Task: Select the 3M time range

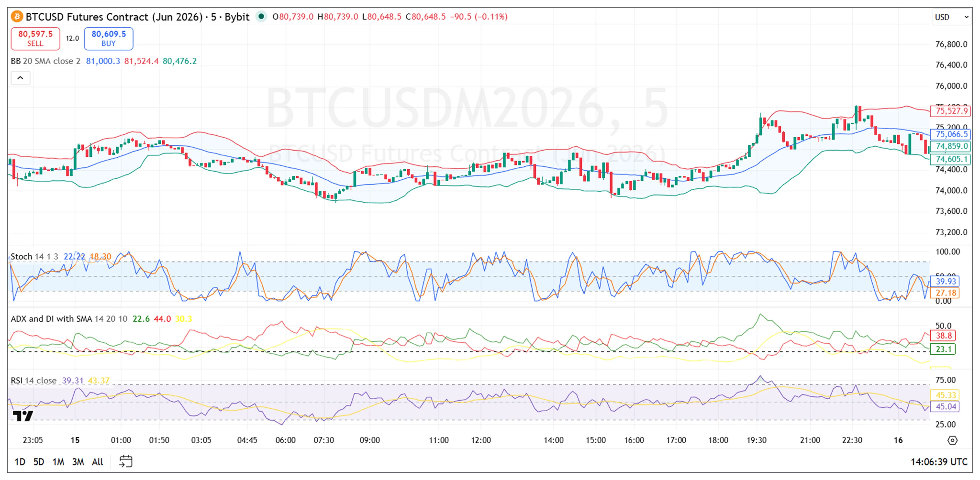Action: coord(78,462)
